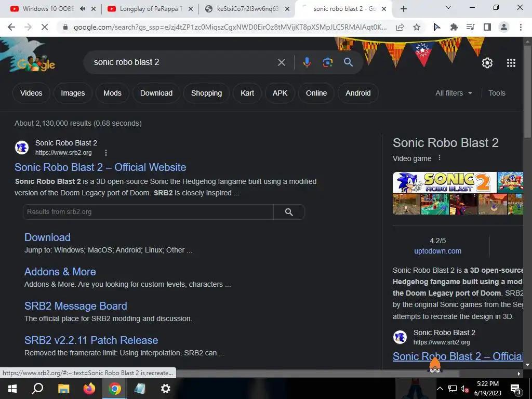Select the Online filter chip
Screen dimensions: 532x399
pos(316,93)
